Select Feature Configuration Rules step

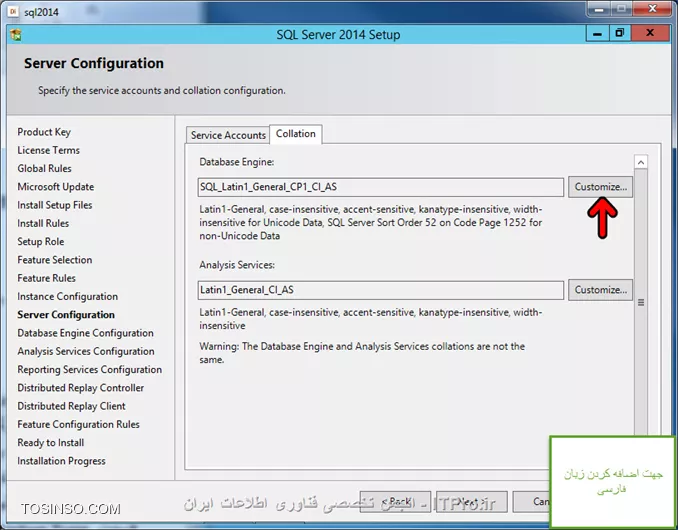[79, 424]
